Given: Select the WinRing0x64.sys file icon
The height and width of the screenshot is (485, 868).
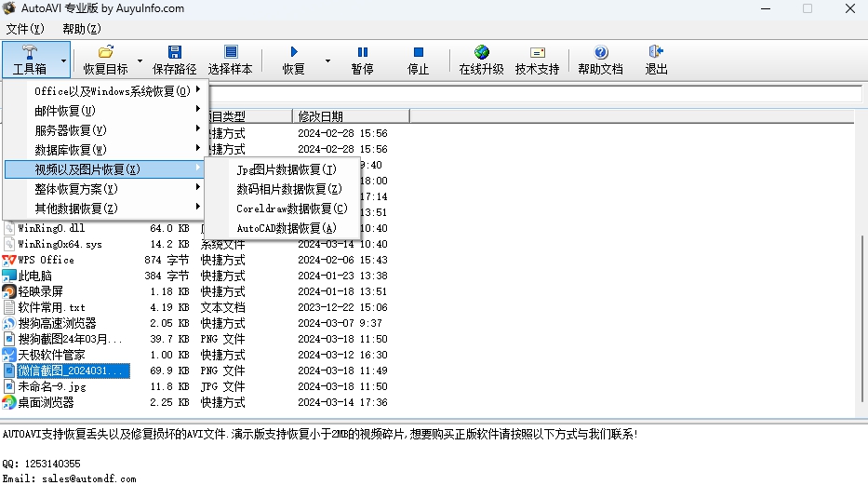Looking at the screenshot, I should pos(9,244).
